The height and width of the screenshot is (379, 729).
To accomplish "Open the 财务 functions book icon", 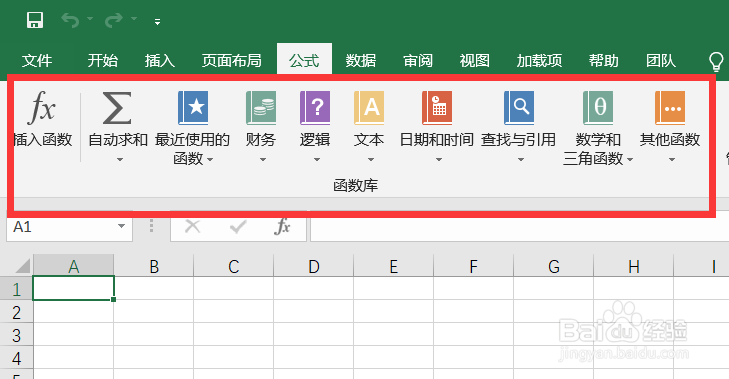I will tap(261, 108).
